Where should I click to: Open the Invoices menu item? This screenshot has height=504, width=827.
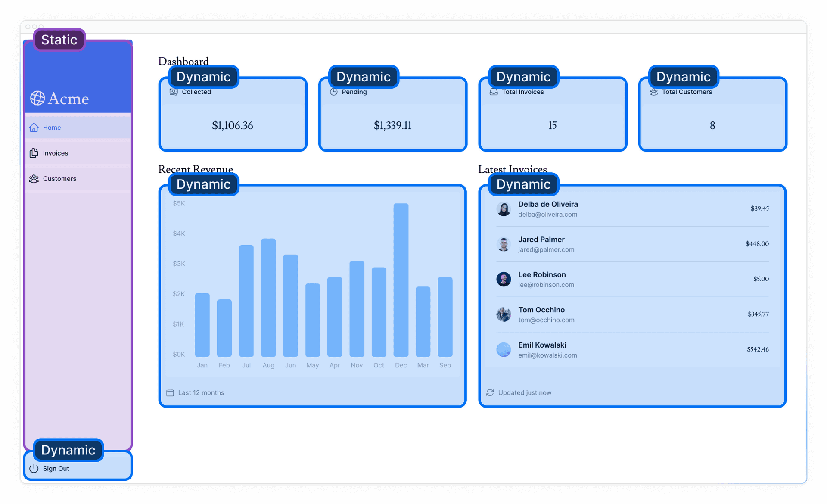(x=55, y=152)
